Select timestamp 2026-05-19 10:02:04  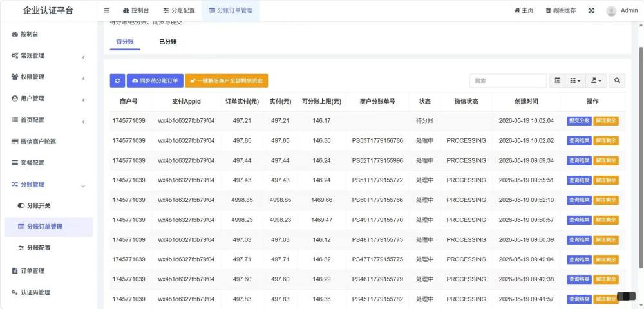[x=526, y=121]
